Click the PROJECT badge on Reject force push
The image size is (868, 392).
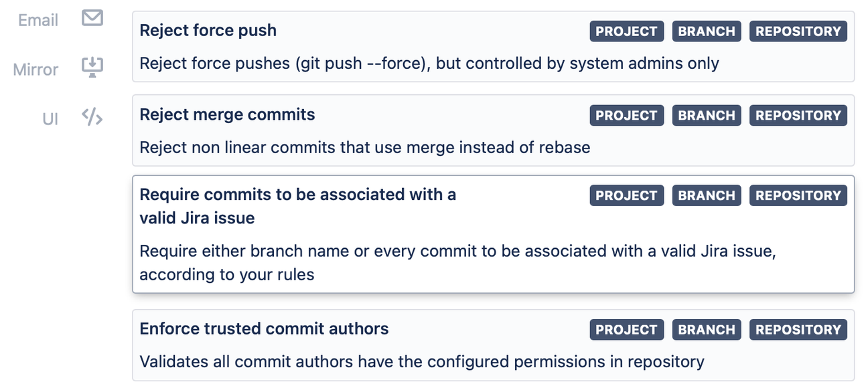626,31
